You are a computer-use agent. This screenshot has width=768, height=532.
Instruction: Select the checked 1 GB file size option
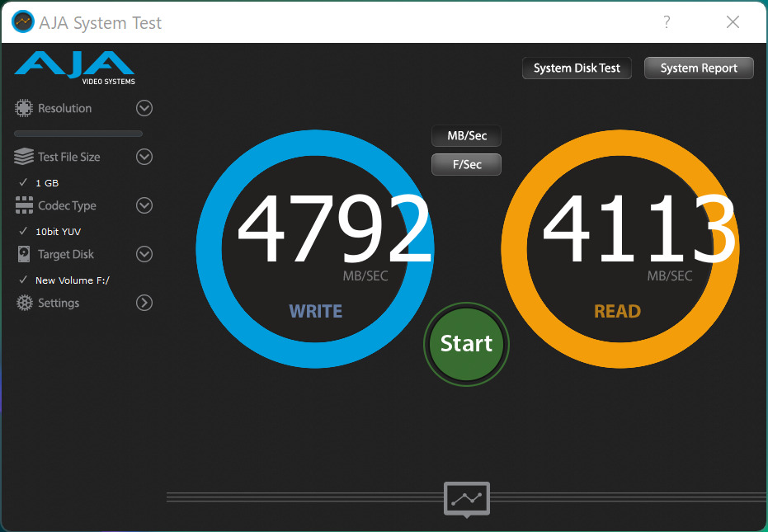(39, 183)
